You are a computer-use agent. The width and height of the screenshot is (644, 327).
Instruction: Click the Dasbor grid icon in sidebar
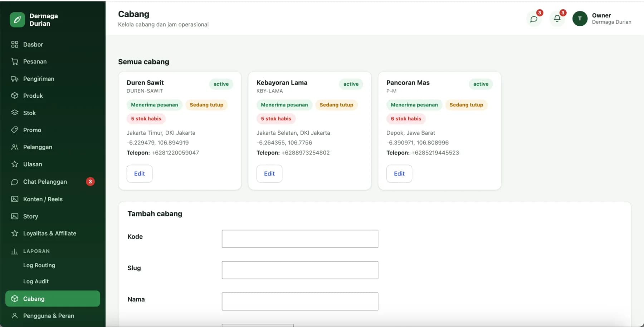15,44
